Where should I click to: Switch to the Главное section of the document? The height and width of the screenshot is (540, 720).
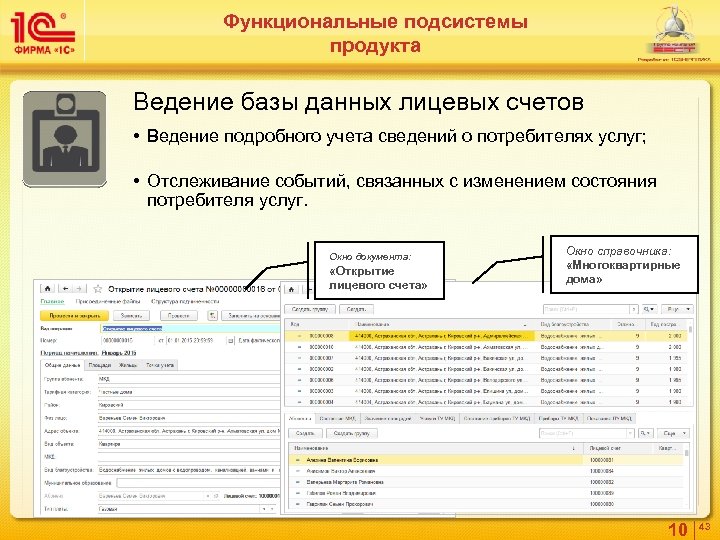tap(52, 302)
